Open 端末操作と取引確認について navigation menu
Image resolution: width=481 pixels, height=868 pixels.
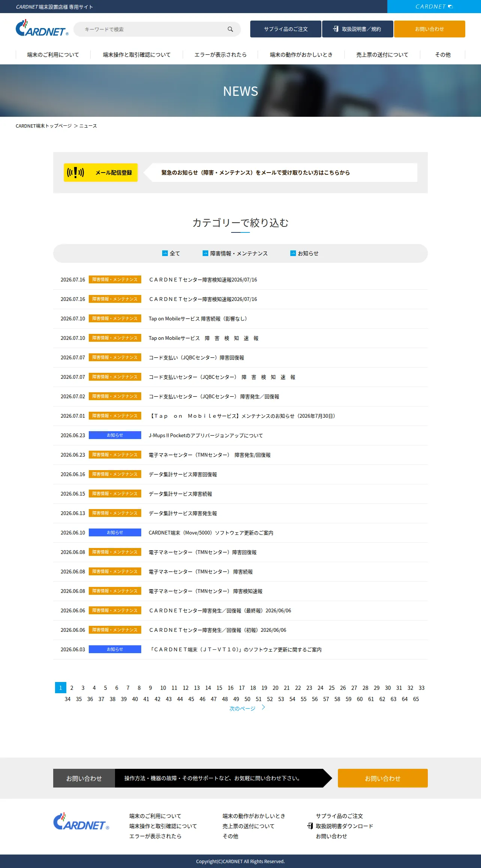click(x=137, y=55)
